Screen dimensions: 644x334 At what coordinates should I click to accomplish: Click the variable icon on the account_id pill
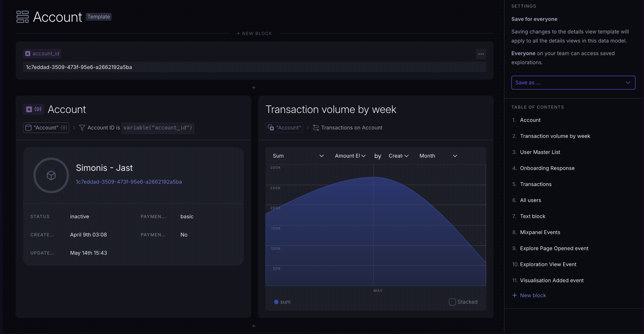[27, 53]
